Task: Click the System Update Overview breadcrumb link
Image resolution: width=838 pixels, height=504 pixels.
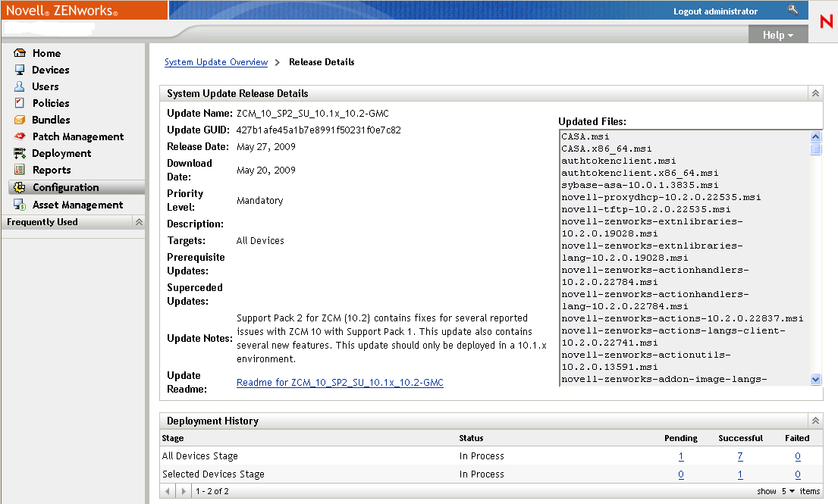Action: (216, 62)
